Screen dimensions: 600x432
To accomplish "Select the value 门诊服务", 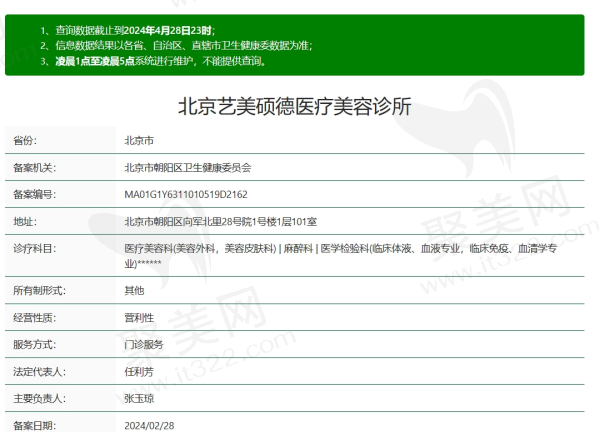I will (144, 344).
